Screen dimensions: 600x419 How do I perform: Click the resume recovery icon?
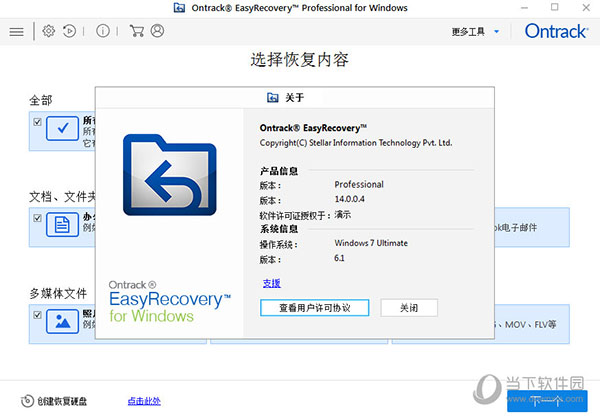pyautogui.click(x=69, y=31)
